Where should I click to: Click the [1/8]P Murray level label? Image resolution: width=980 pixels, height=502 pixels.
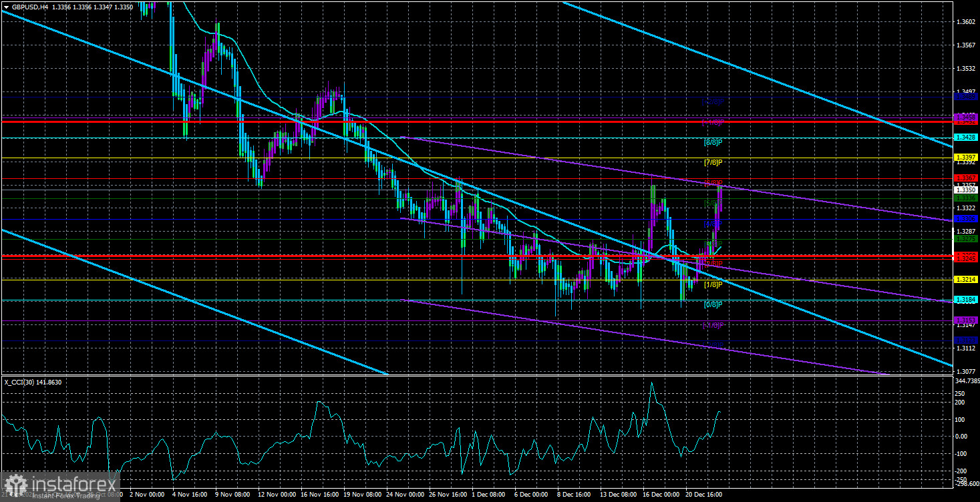pyautogui.click(x=713, y=284)
